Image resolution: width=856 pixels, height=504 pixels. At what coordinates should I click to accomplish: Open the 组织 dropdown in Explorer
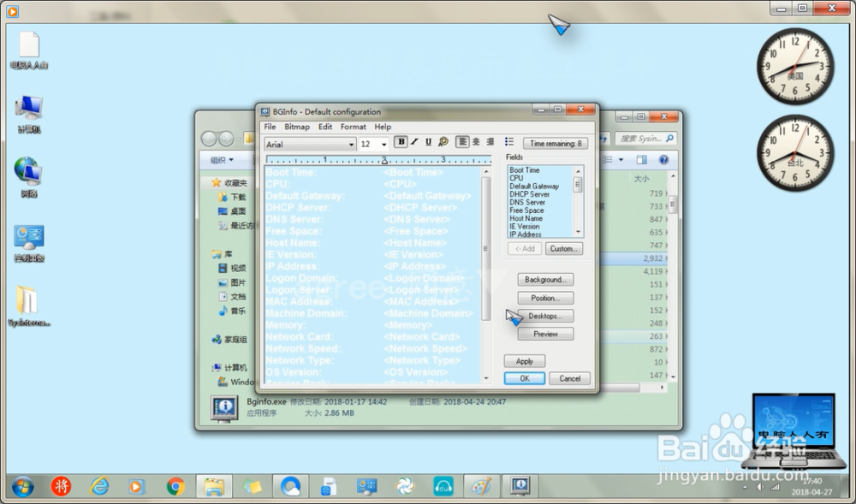point(223,160)
